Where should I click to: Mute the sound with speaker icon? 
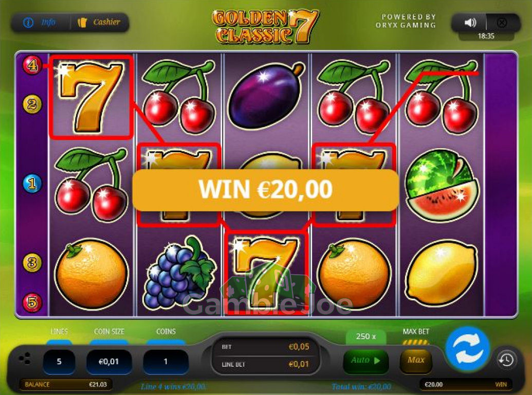470,23
